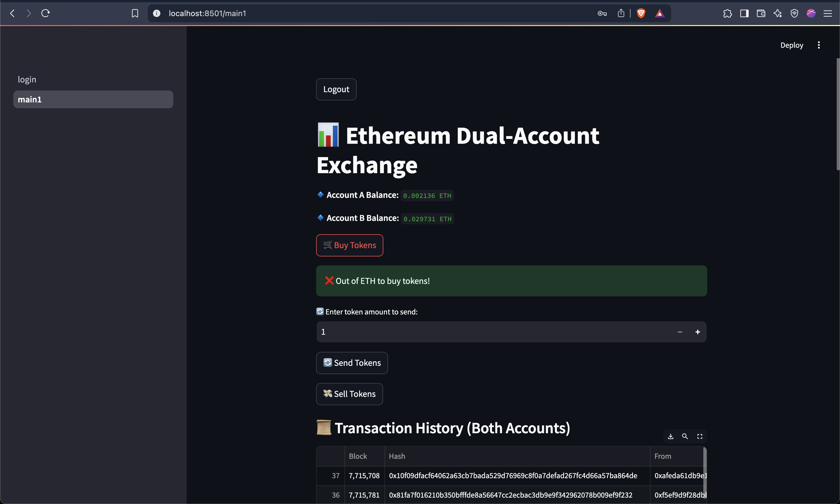840x504 pixels.
Task: Click the share page icon in the address bar
Action: point(621,13)
